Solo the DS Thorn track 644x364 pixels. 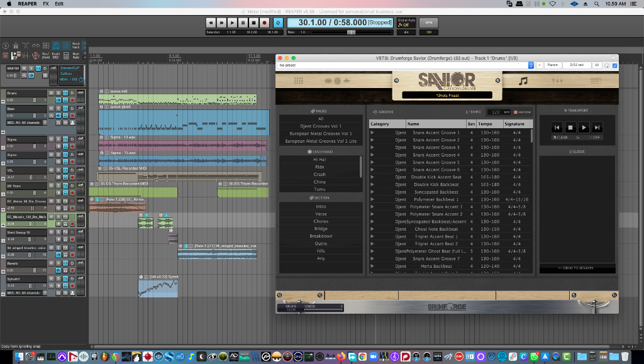pos(58,186)
